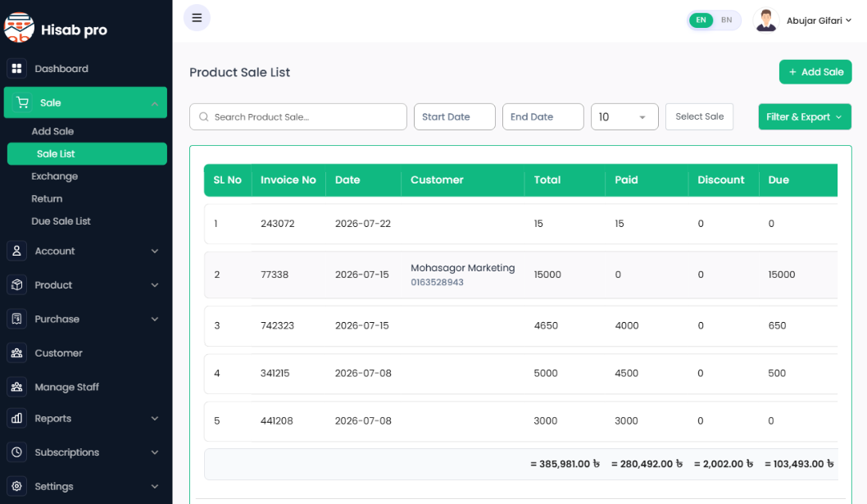Open the rows-per-page dropdown showing 10

624,116
